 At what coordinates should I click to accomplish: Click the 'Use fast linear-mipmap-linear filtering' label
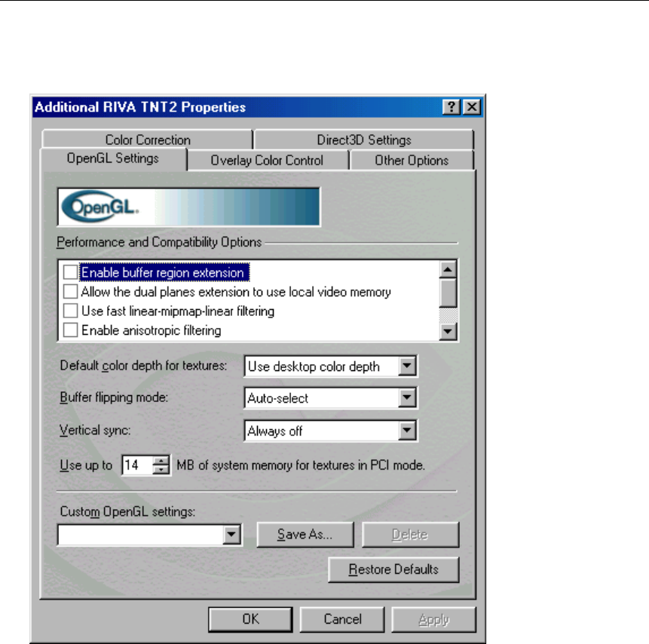coord(178,311)
